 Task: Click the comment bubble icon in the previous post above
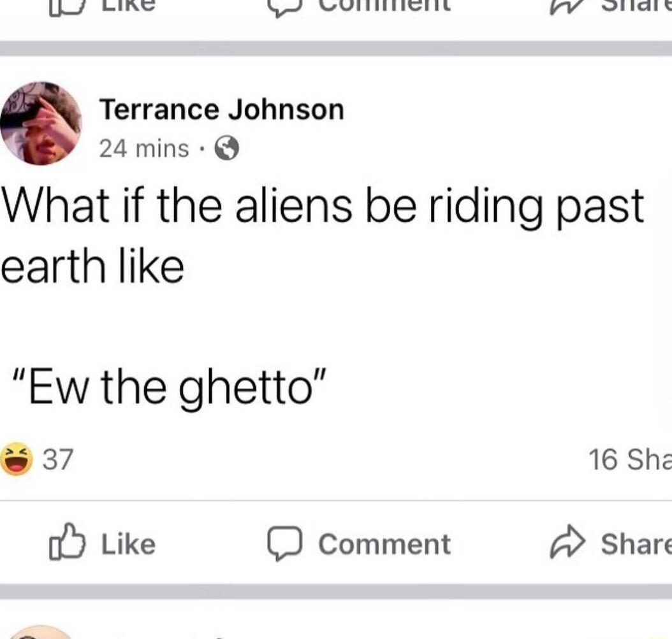pyautogui.click(x=285, y=8)
